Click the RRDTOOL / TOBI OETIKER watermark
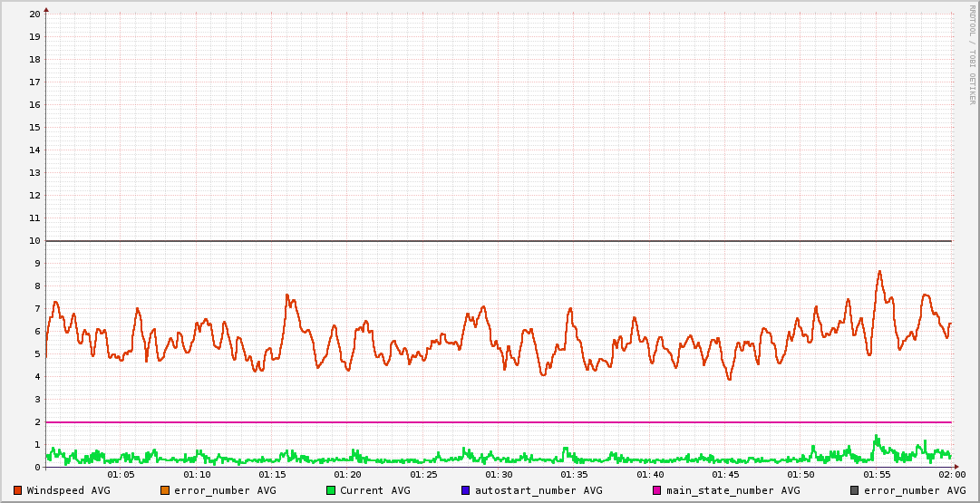980x503 pixels. click(x=972, y=54)
